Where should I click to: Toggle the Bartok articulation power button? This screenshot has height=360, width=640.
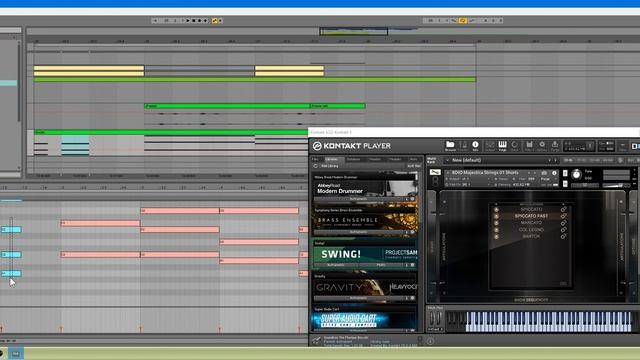[x=496, y=236]
